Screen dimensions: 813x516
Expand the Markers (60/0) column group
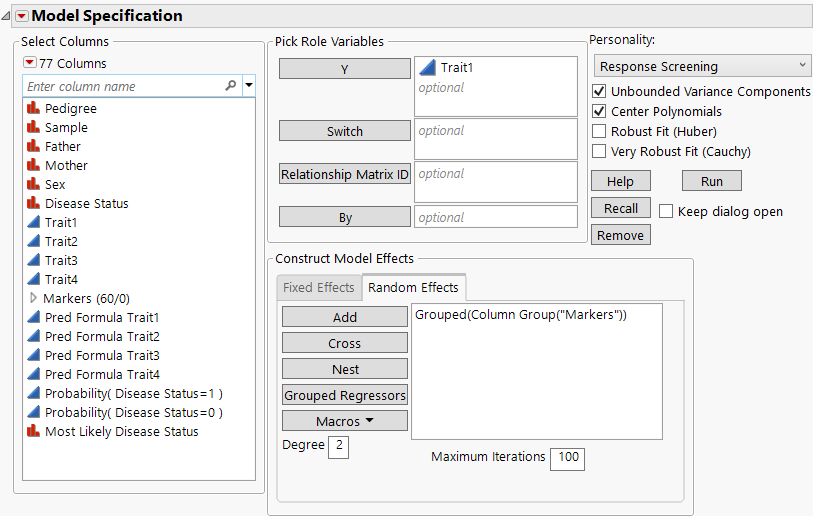coord(33,298)
